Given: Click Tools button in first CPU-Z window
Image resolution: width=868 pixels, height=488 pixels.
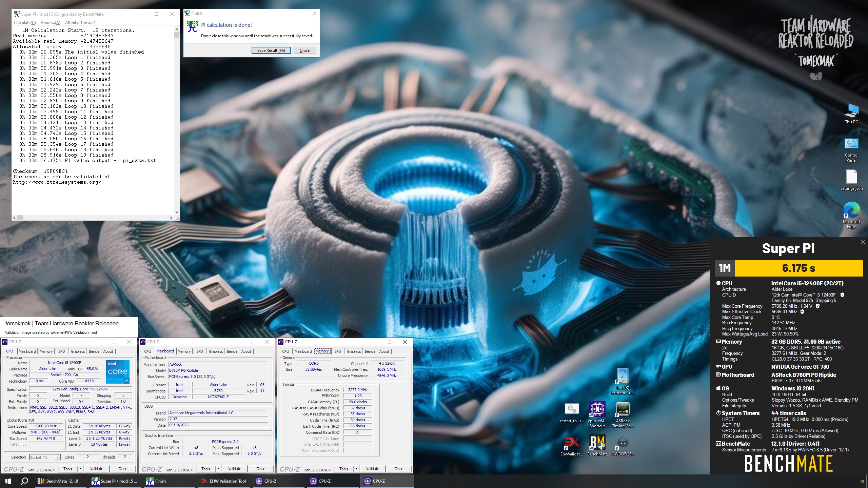Looking at the screenshot, I should 68,469.
